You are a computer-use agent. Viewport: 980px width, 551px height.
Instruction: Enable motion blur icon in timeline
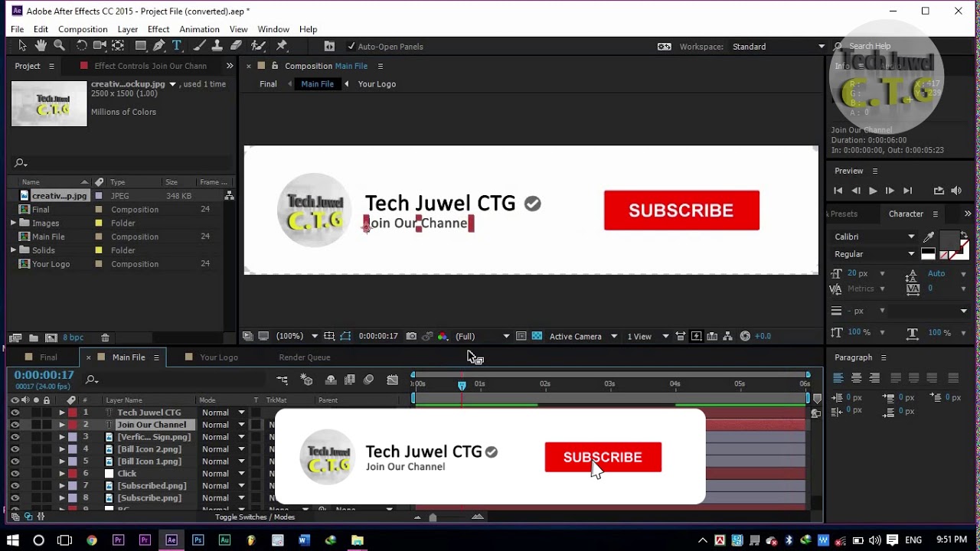pos(368,380)
